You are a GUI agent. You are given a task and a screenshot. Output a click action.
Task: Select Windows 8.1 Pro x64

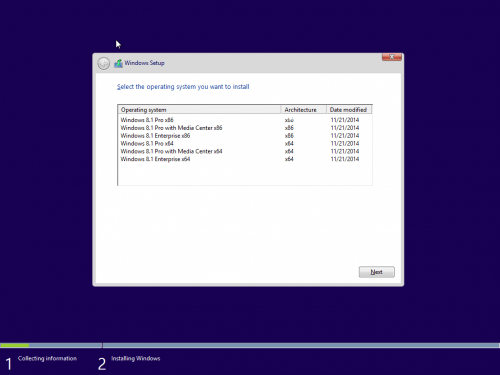(x=245, y=144)
